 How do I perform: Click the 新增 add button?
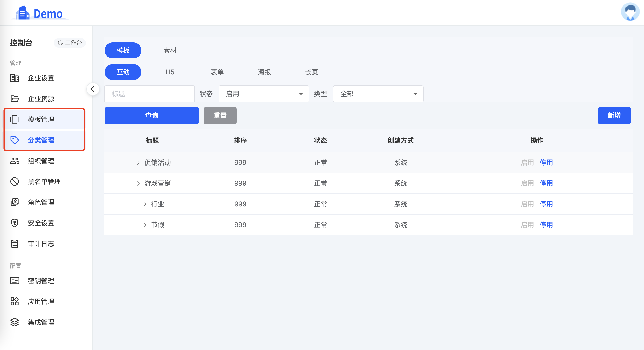614,116
